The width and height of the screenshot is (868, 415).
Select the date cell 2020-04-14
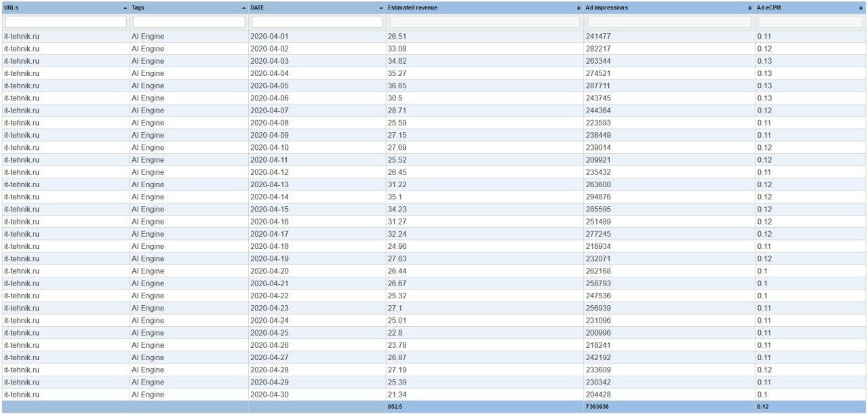click(269, 197)
